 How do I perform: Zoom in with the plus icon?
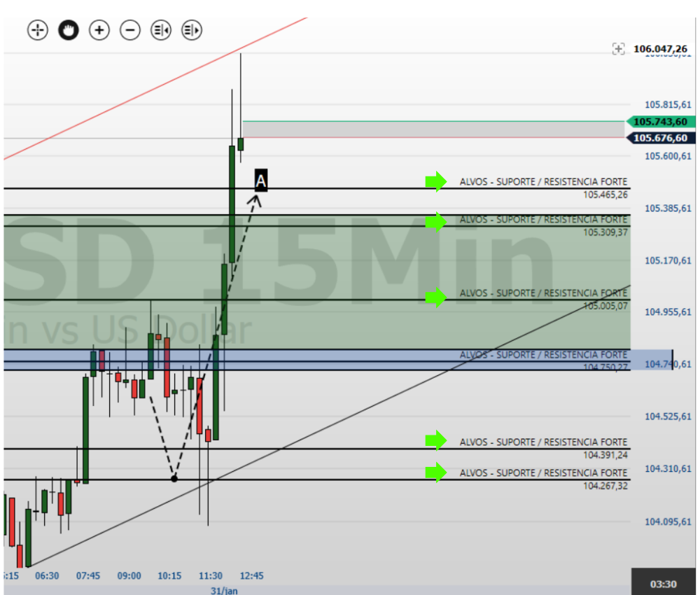click(x=99, y=30)
